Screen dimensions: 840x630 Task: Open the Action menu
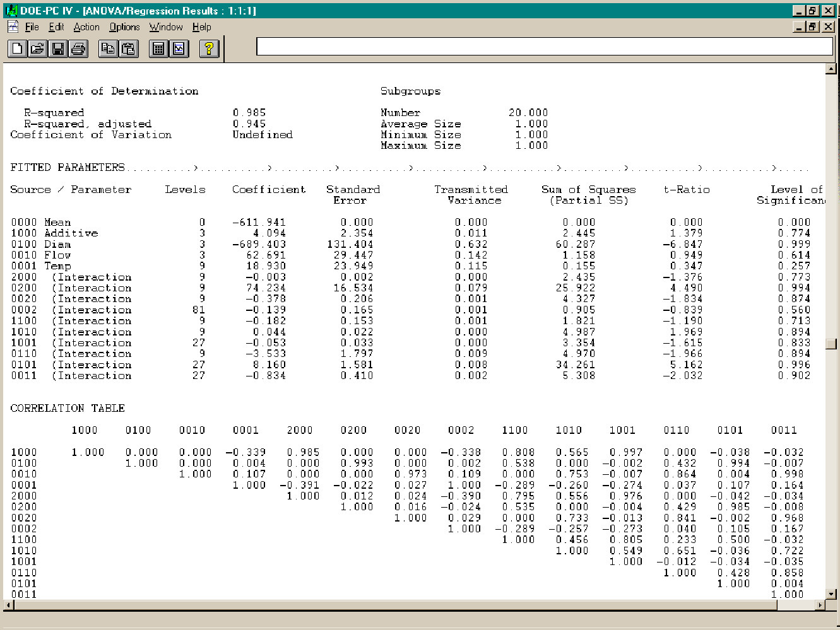86,27
